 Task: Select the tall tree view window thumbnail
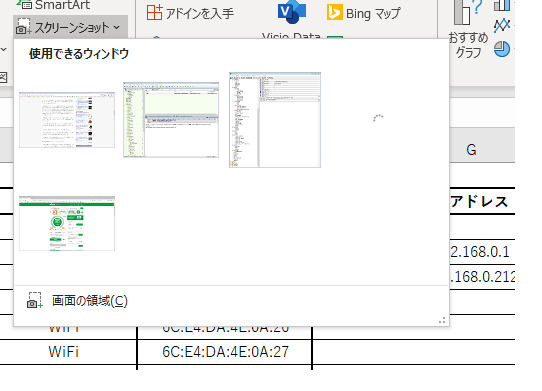coord(275,120)
